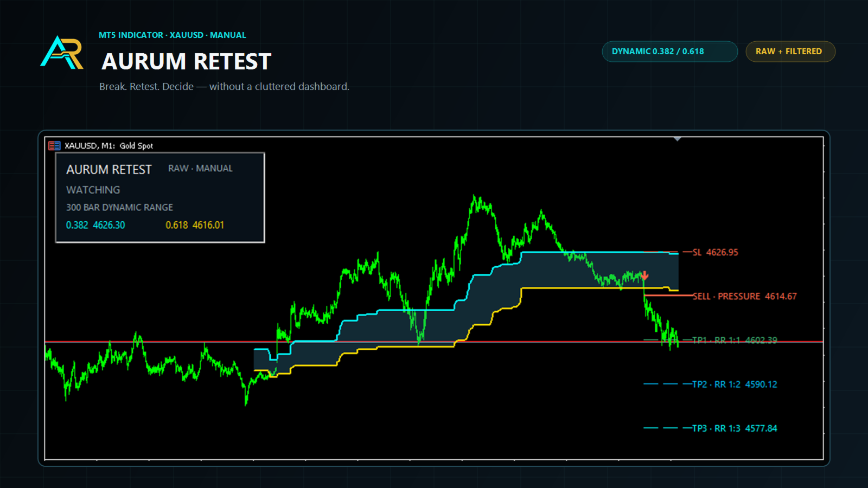Viewport: 868px width, 488px height.
Task: Click the chart icon beside XAUUSD, M1
Action: click(54, 145)
